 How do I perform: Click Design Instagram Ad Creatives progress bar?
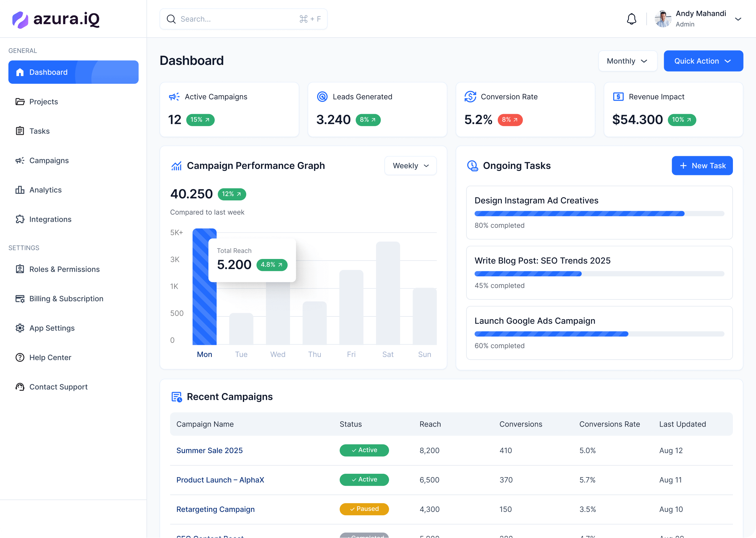click(x=599, y=213)
